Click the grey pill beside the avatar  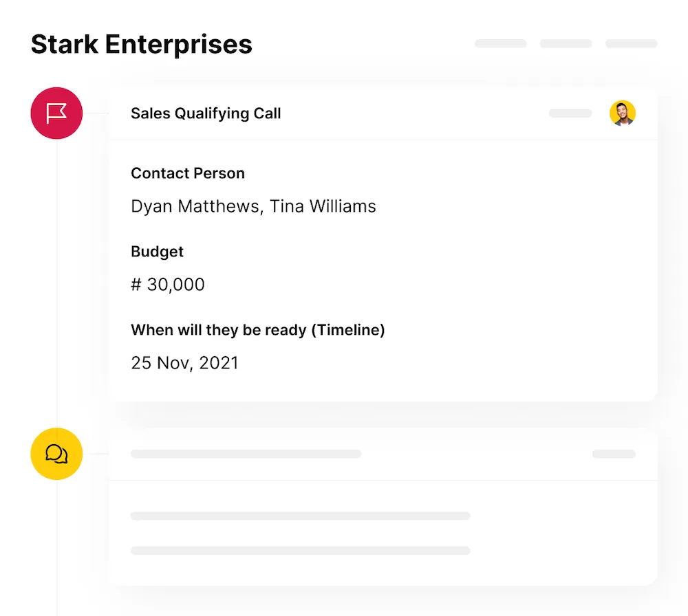[570, 113]
